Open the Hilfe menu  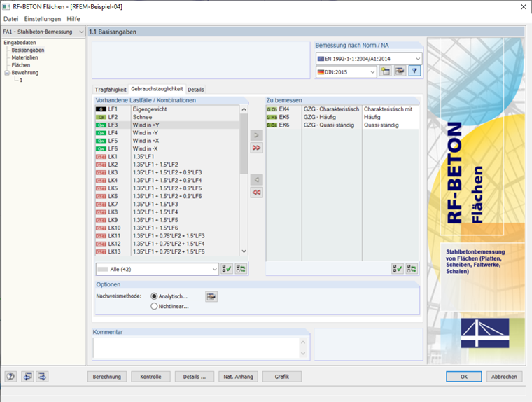(73, 19)
